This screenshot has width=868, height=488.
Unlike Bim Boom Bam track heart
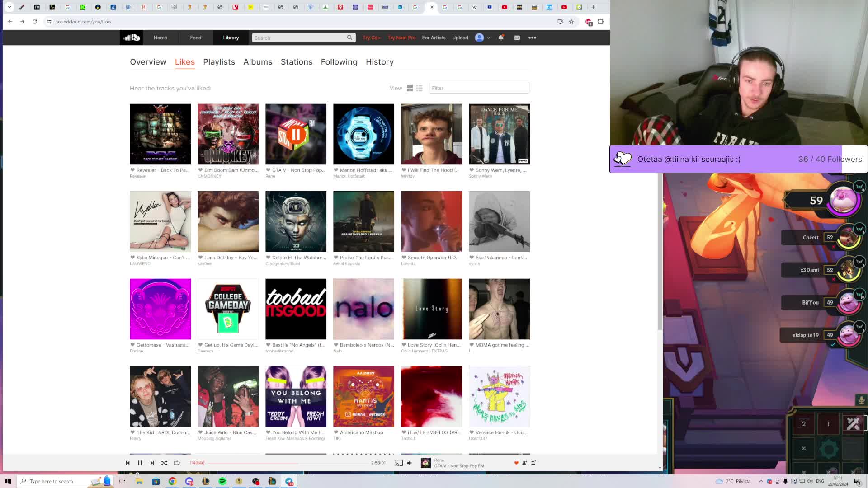tap(200, 170)
